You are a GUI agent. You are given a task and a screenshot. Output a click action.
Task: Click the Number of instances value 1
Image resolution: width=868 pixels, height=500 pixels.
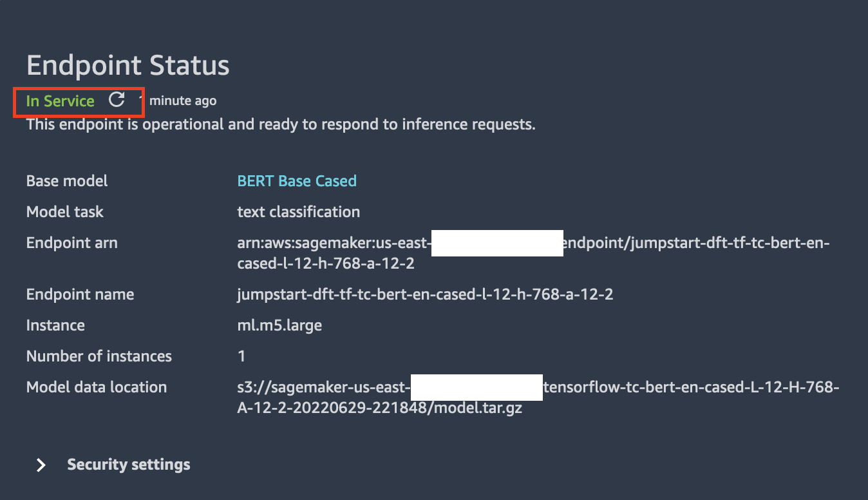click(x=240, y=356)
